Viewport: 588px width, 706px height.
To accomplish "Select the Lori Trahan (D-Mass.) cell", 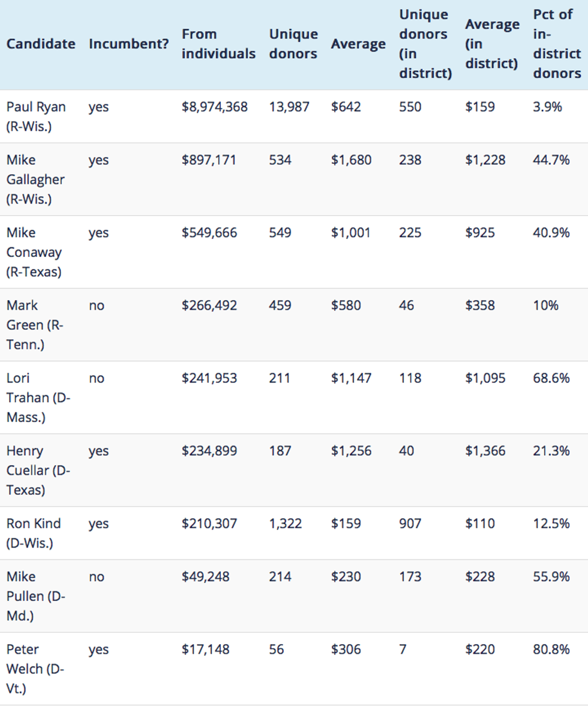I will pyautogui.click(x=38, y=397).
